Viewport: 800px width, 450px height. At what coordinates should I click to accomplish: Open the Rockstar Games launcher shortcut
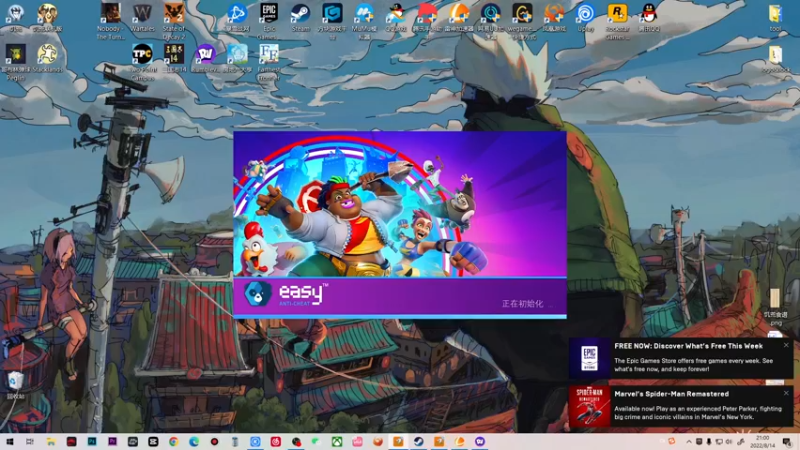(x=617, y=20)
